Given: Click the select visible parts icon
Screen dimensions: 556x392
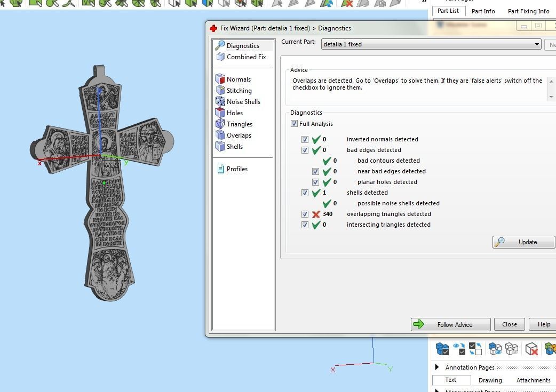Looking at the screenshot, I should (459, 349).
